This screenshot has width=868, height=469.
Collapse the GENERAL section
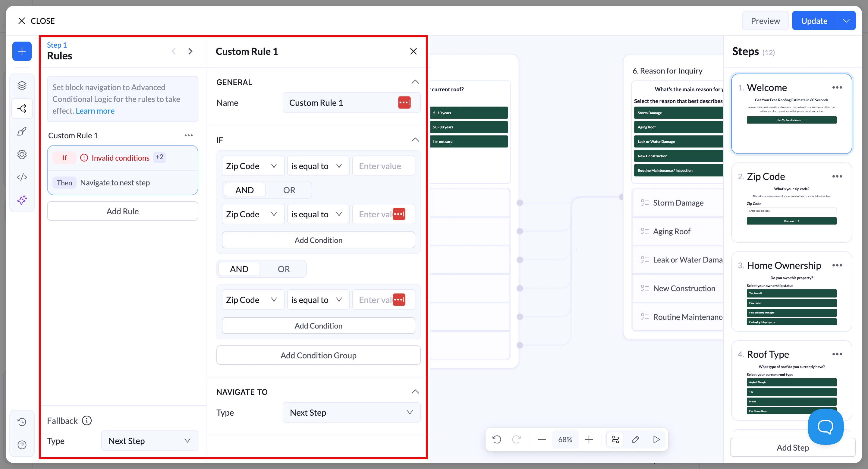415,82
